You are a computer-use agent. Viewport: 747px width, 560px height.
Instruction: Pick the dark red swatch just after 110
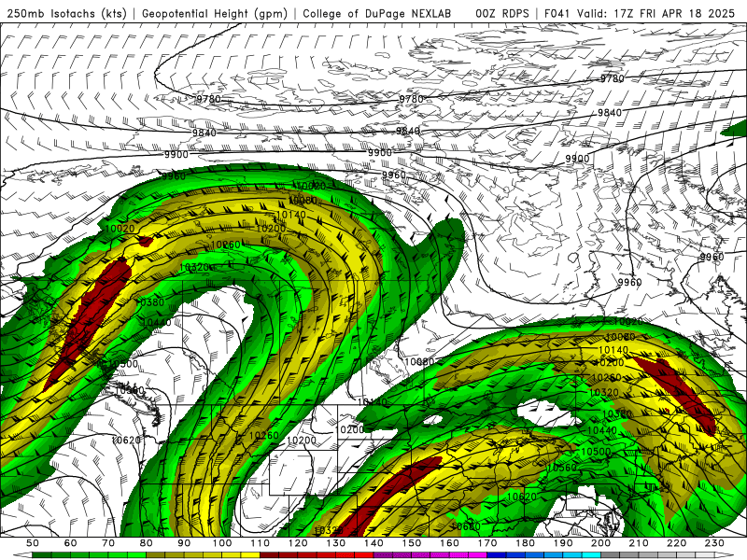pos(269,555)
